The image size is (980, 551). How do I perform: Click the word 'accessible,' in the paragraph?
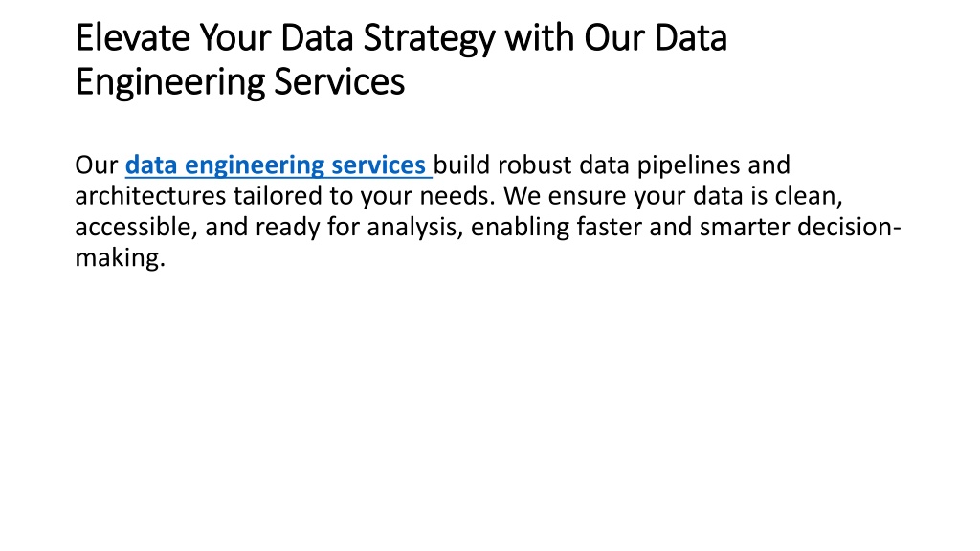(x=136, y=227)
